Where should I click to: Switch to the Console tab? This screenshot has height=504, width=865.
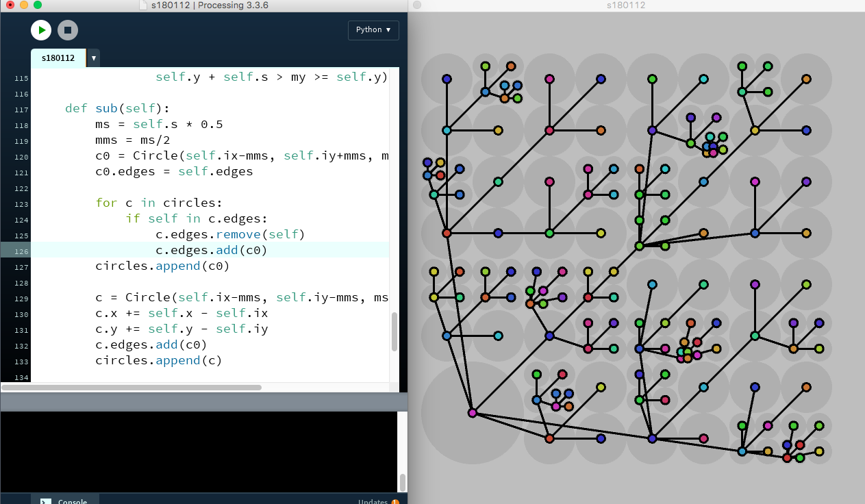[68, 501]
